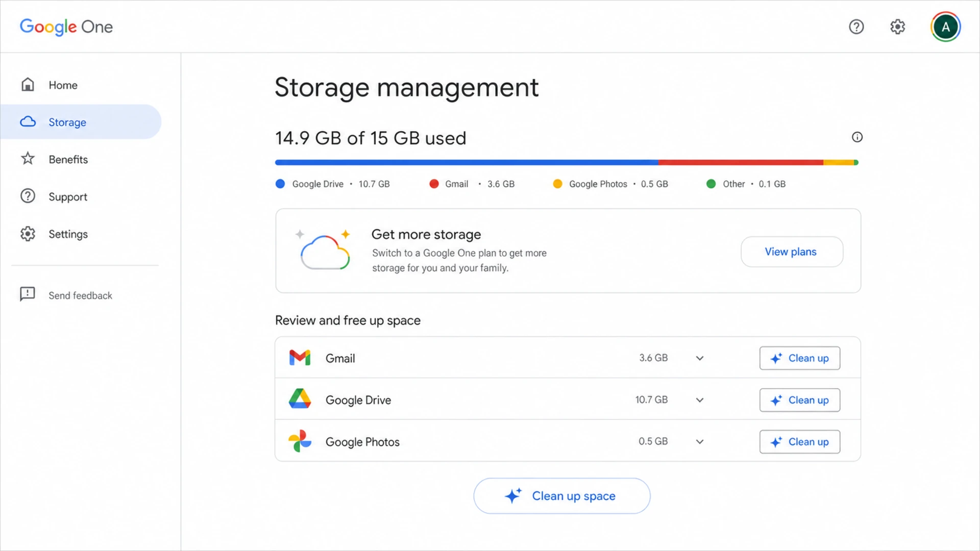Viewport: 980px width, 551px height.
Task: Click the Gmail 3.6 GB size value in list
Action: pyautogui.click(x=653, y=358)
